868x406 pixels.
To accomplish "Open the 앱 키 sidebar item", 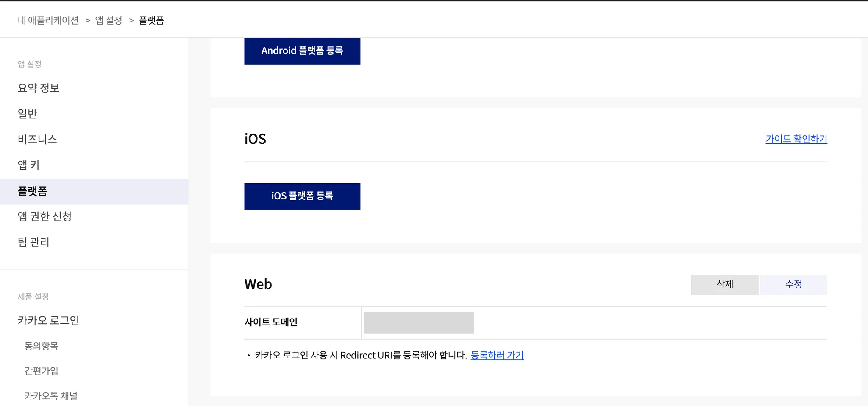I will tap(28, 165).
